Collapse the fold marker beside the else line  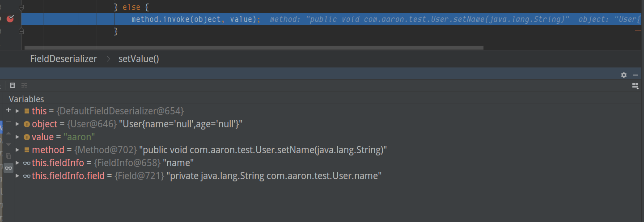click(21, 8)
